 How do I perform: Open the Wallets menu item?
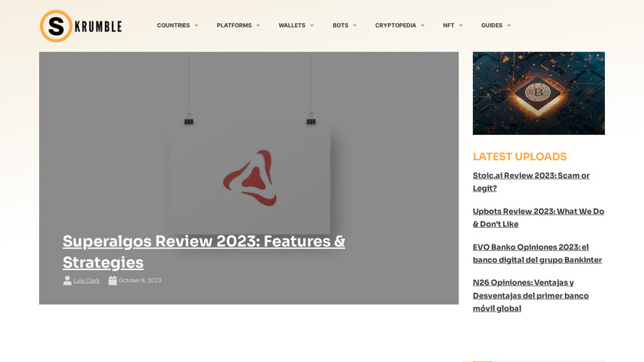(x=291, y=25)
